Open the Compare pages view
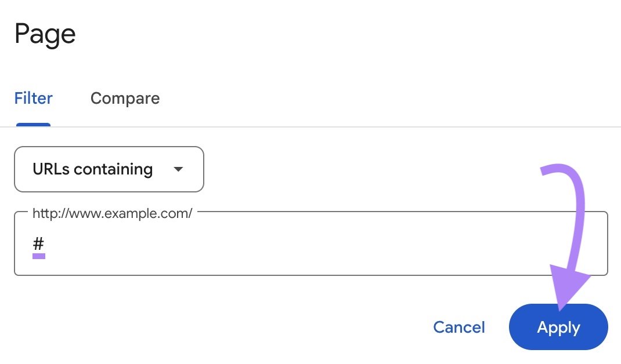 pos(125,99)
